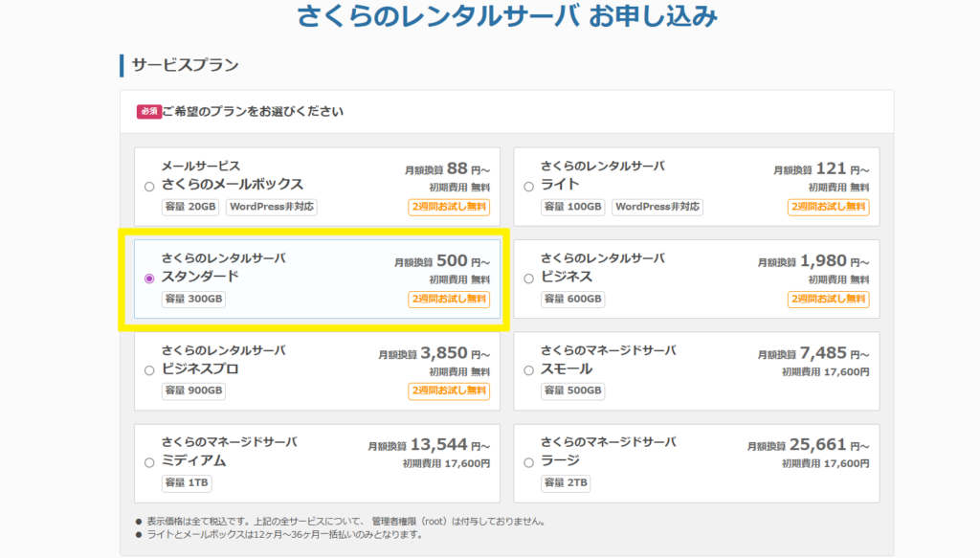Select the ライト plan radio button

click(528, 187)
